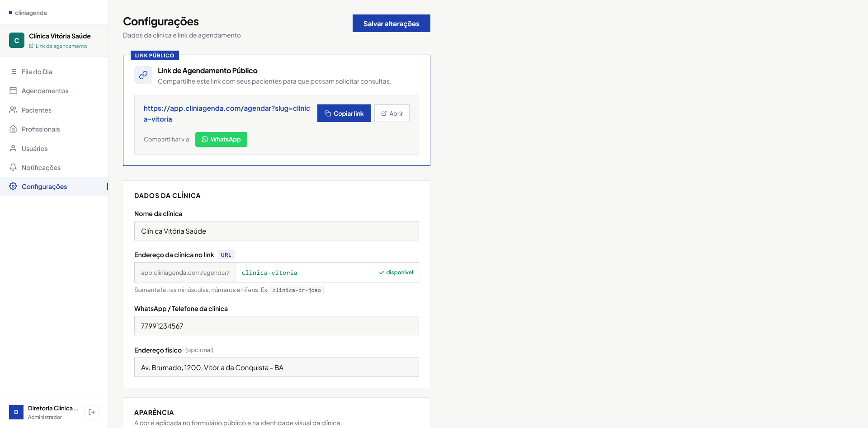Screen dimensions: 868x428
Task: Click the green clinic avatar with letter C
Action: click(x=16, y=40)
